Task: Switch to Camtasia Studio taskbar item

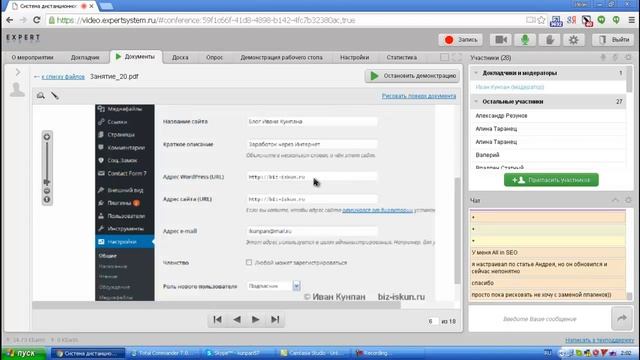Action: coord(312,353)
